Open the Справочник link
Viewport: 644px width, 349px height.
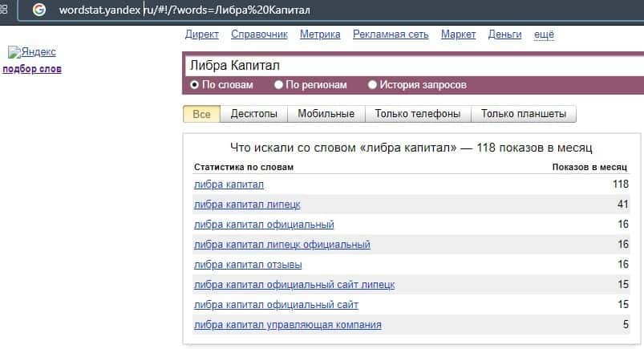(x=259, y=34)
